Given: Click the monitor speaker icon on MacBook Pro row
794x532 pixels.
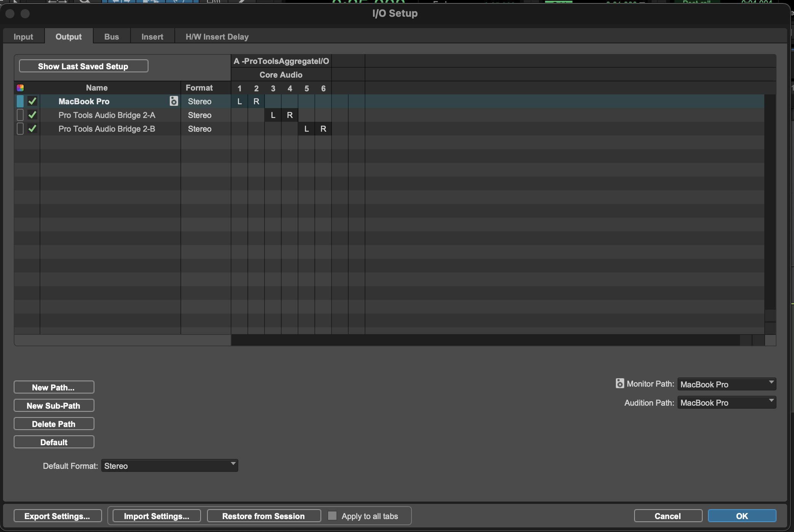Looking at the screenshot, I should (x=174, y=101).
